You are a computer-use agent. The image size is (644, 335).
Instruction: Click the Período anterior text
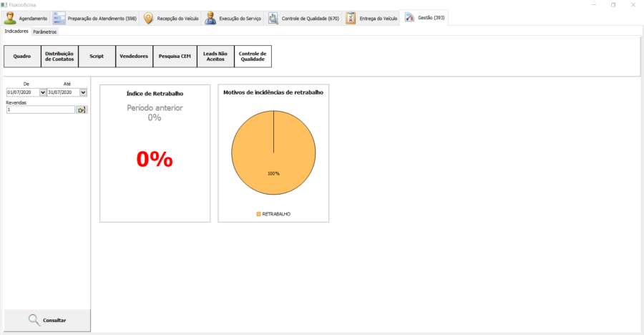pos(155,107)
